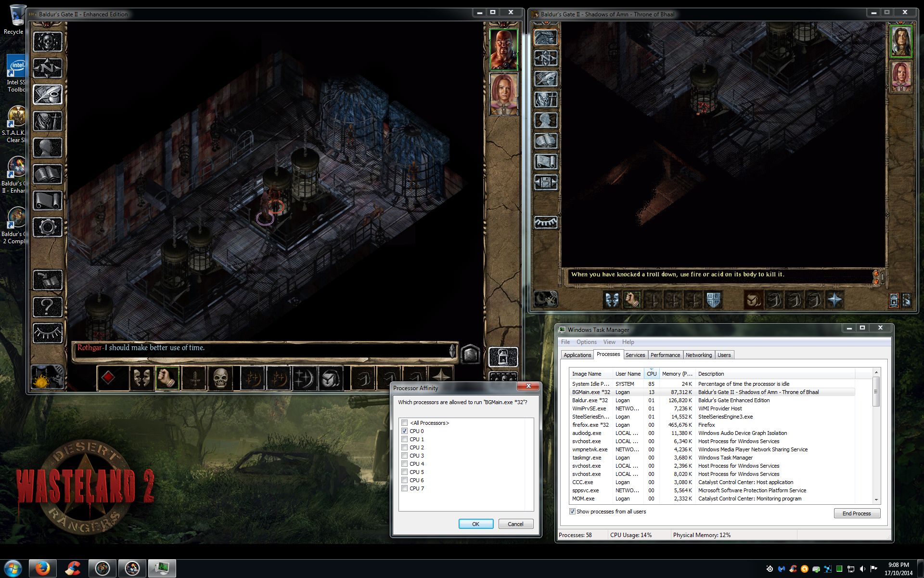
Task: Uncheck the CPU 0 checkbox
Action: point(405,431)
